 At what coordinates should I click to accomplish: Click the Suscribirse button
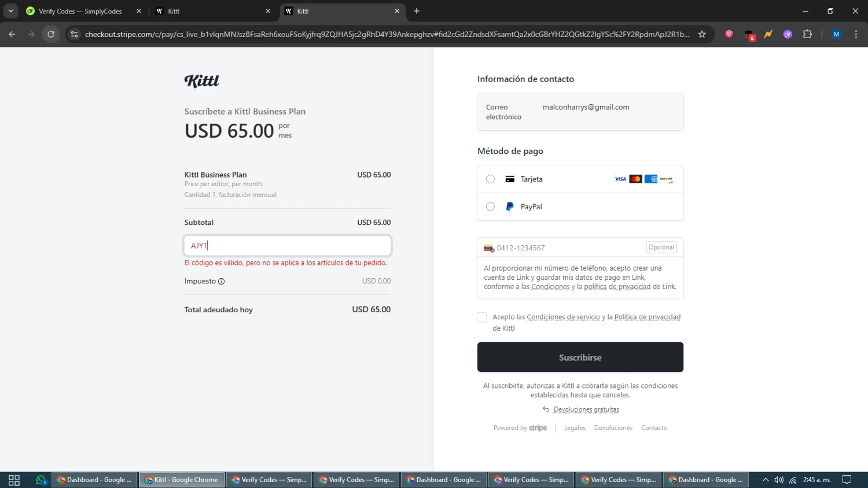pos(580,357)
